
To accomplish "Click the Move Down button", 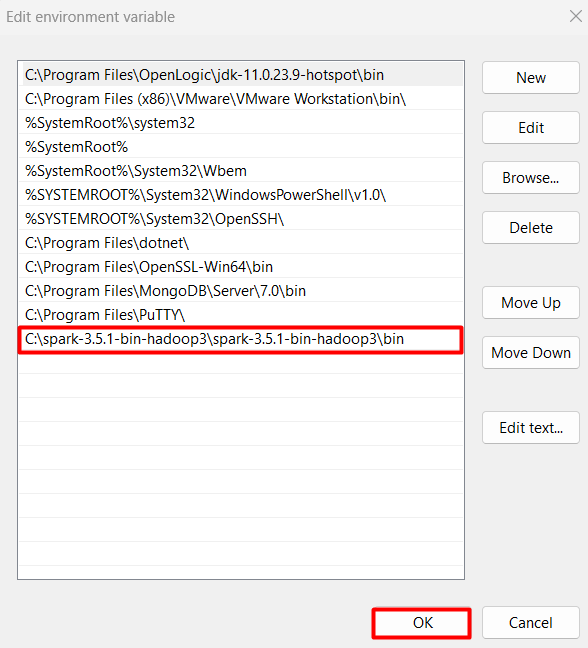I will (531, 353).
